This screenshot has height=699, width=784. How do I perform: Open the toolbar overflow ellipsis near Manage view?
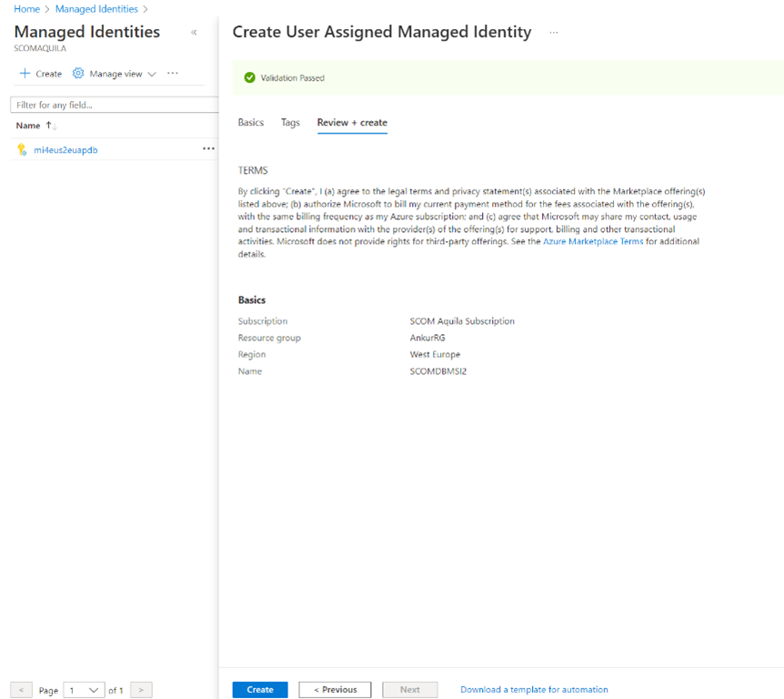[173, 74]
